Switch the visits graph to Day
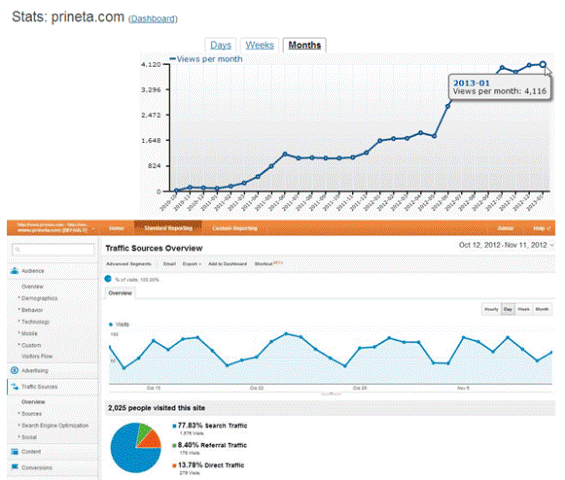 coord(508,309)
